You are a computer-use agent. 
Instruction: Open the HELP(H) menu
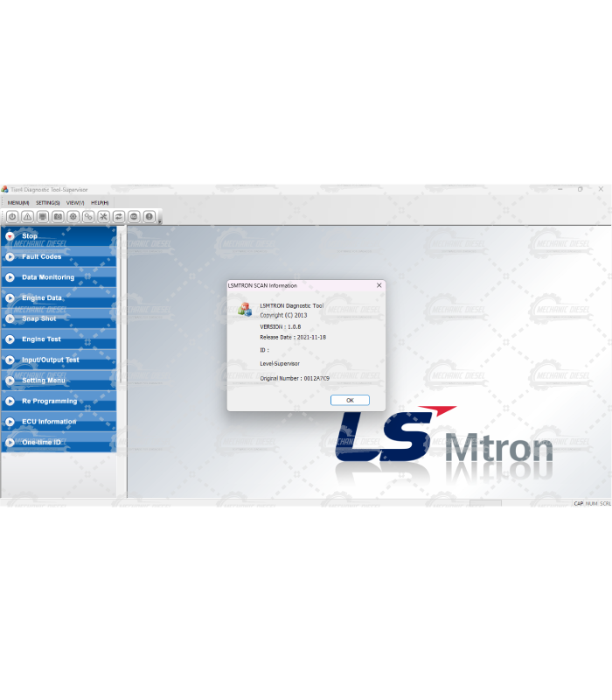point(100,202)
